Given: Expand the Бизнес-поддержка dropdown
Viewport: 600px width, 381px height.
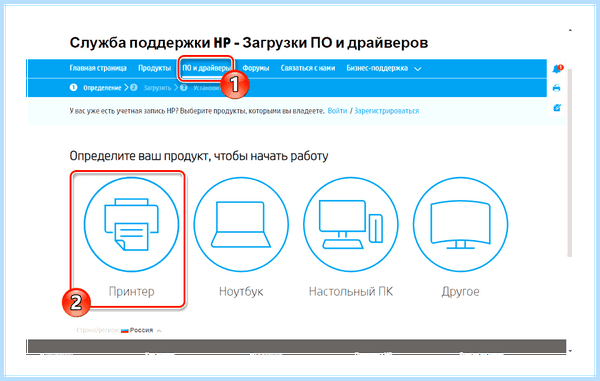Looking at the screenshot, I should [383, 68].
